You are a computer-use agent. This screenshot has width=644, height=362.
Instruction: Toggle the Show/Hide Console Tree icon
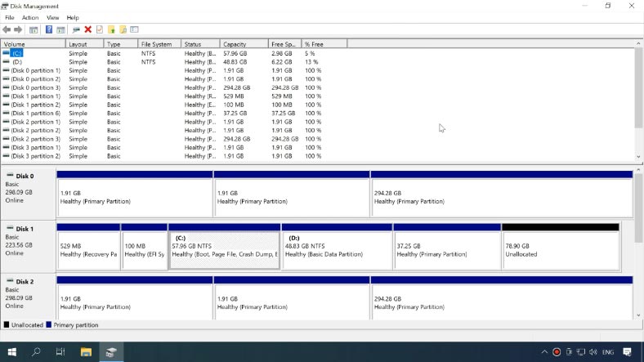point(34,29)
